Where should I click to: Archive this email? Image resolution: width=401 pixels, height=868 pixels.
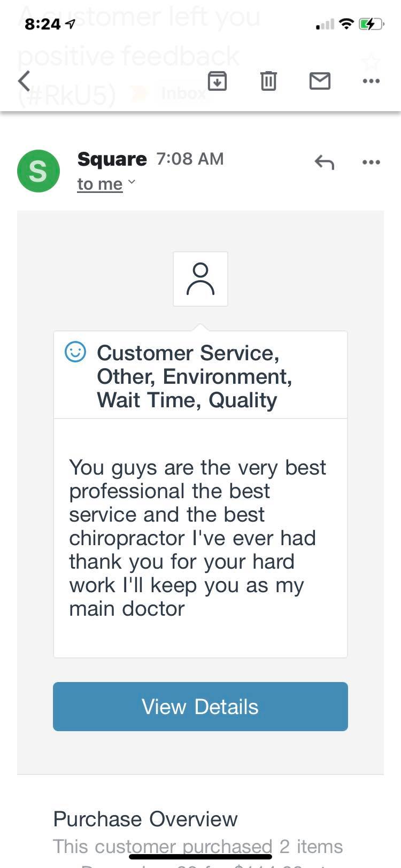coord(217,81)
